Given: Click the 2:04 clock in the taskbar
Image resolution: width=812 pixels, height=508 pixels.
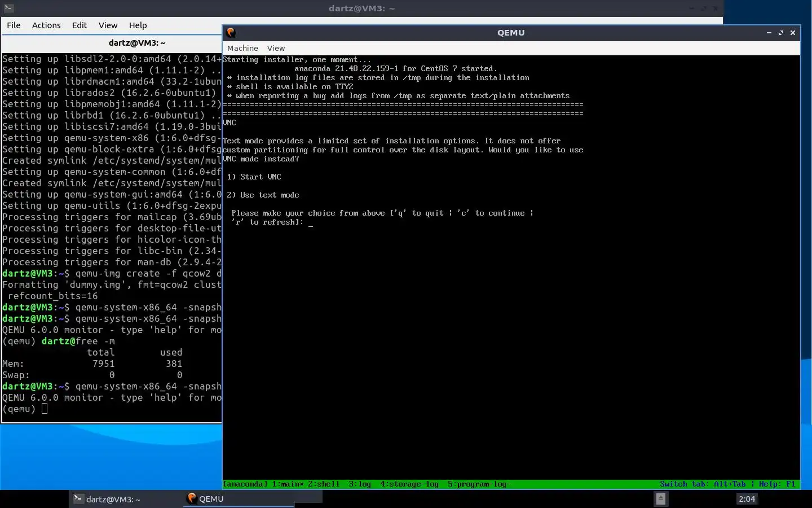Looking at the screenshot, I should pyautogui.click(x=747, y=499).
